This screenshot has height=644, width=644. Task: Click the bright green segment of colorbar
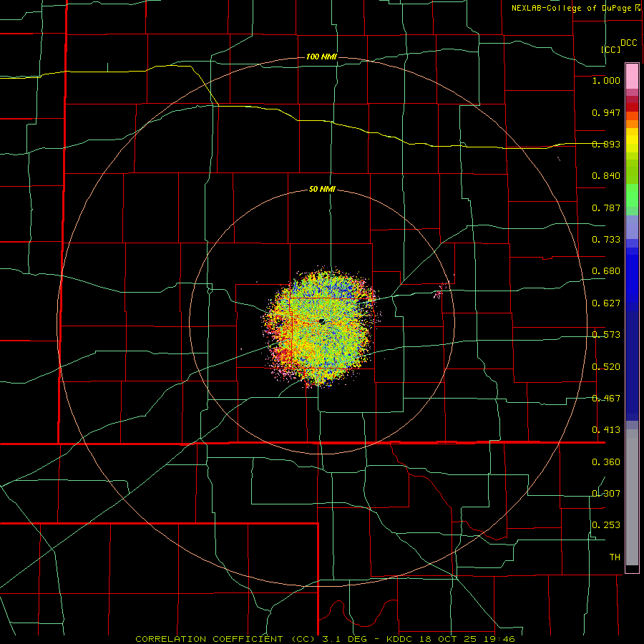coord(632,195)
